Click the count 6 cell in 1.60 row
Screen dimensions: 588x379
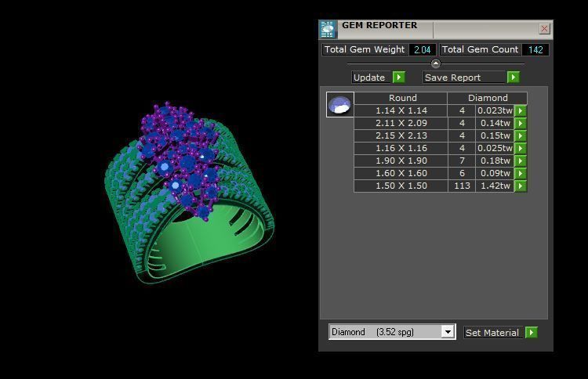click(x=462, y=173)
